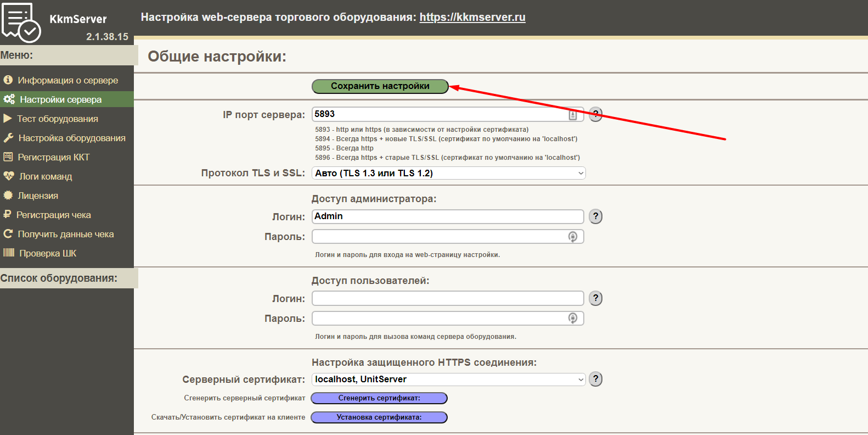Screen dimensions: 868x435
Task: Click the port hint line '5896 - Всегда https'
Action: [447, 158]
